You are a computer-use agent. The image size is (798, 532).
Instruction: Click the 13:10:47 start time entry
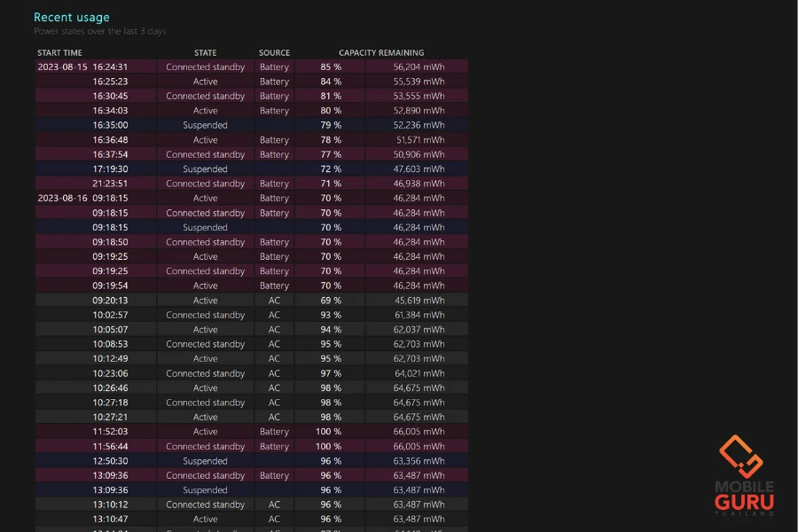coord(110,520)
